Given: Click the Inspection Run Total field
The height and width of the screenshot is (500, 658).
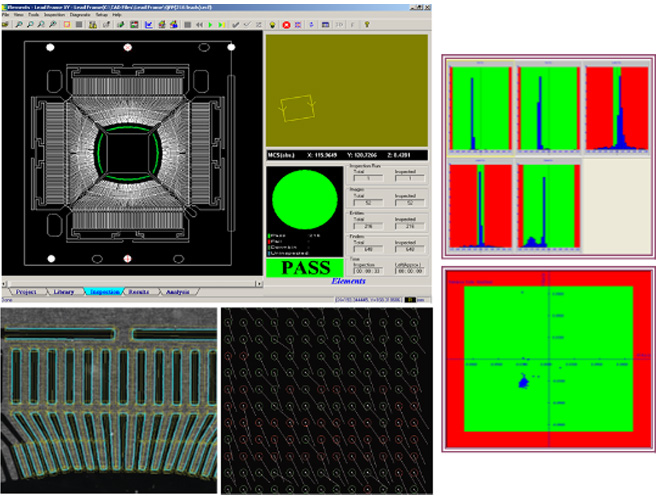Looking at the screenshot, I should coord(368,178).
